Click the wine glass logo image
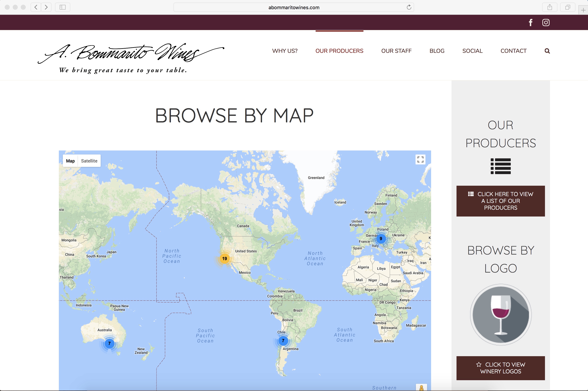 [501, 314]
